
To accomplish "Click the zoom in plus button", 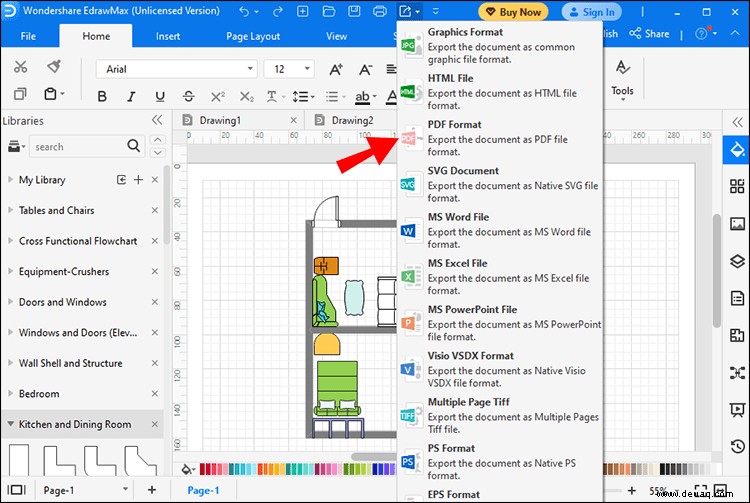I will 632,491.
